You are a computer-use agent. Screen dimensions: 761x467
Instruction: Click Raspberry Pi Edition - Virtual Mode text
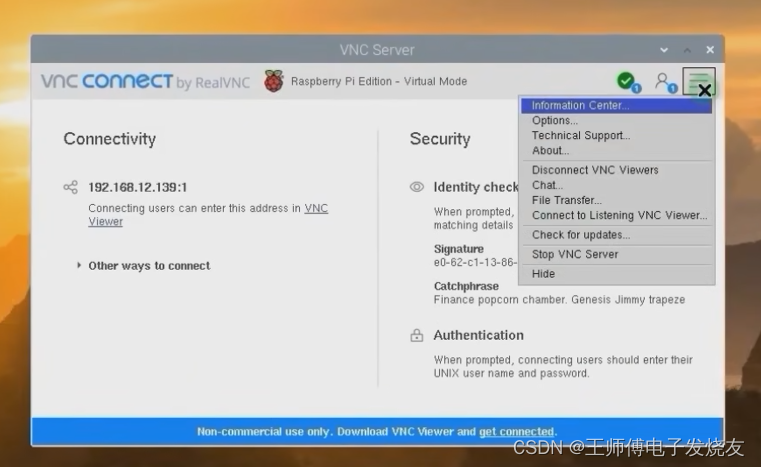click(379, 81)
